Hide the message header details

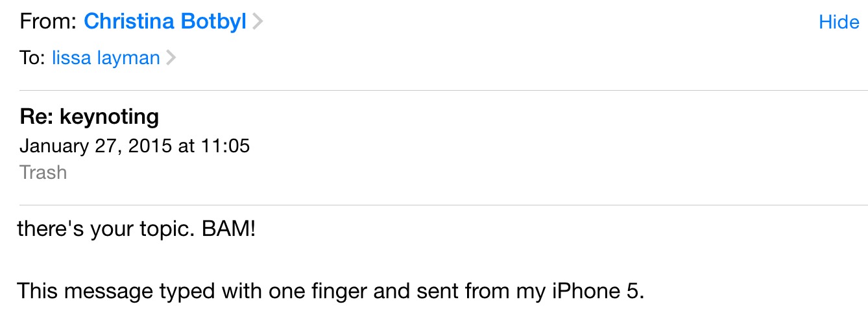click(839, 22)
